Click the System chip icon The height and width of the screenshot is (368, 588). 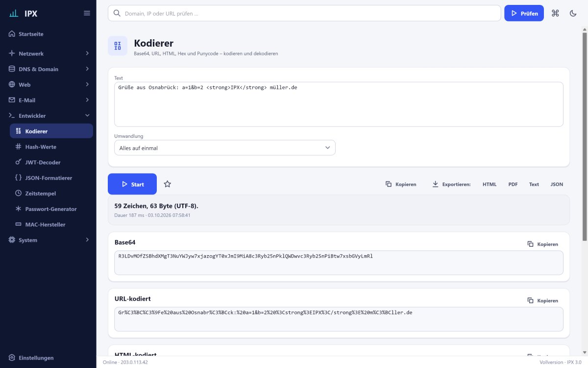(x=12, y=240)
